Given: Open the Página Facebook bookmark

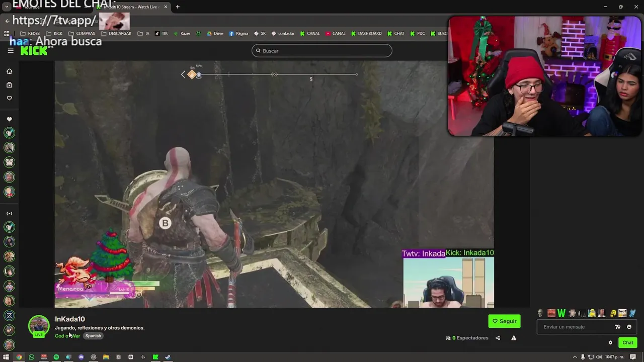Looking at the screenshot, I should click(238, 34).
